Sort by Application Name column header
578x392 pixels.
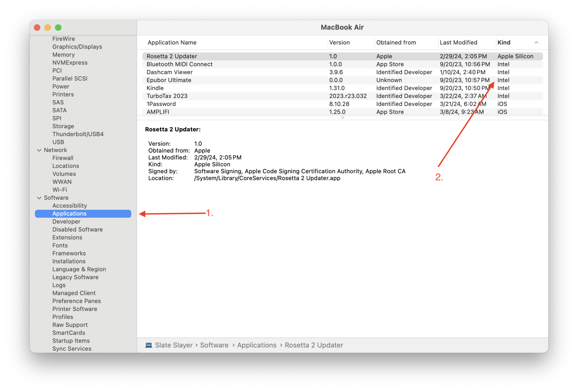tap(172, 42)
